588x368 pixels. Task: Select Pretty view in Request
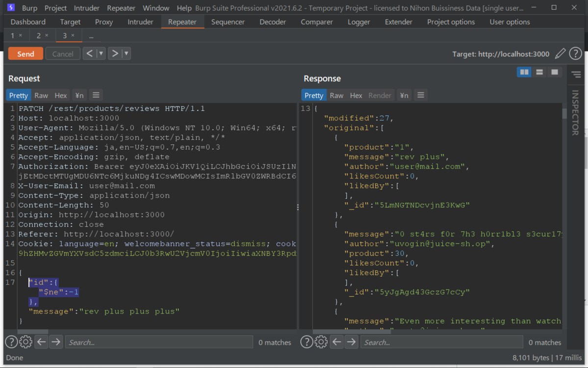[x=19, y=95]
